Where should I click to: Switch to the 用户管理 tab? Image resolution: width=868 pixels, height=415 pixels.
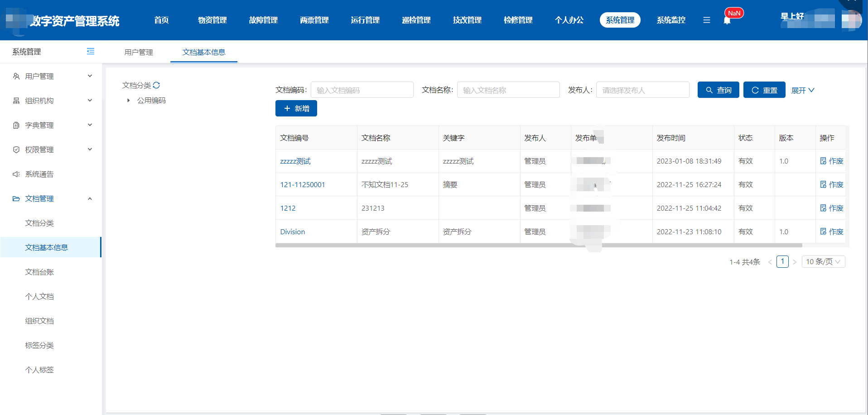[139, 52]
